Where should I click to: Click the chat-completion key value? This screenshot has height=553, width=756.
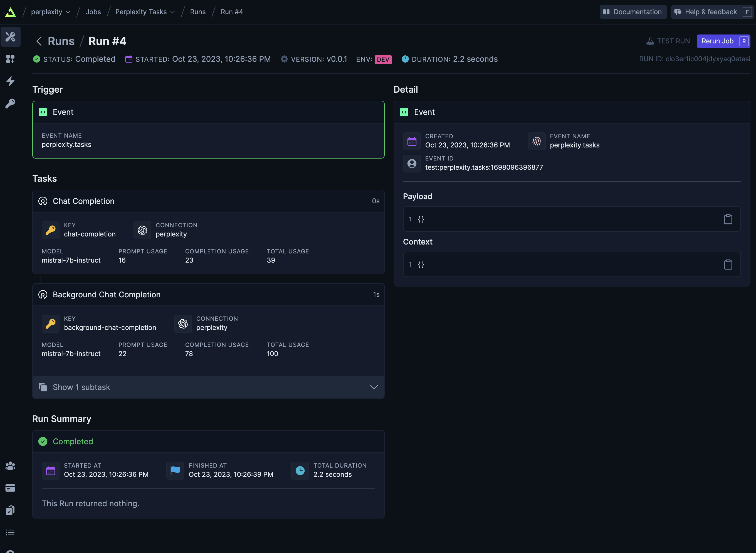pos(90,234)
